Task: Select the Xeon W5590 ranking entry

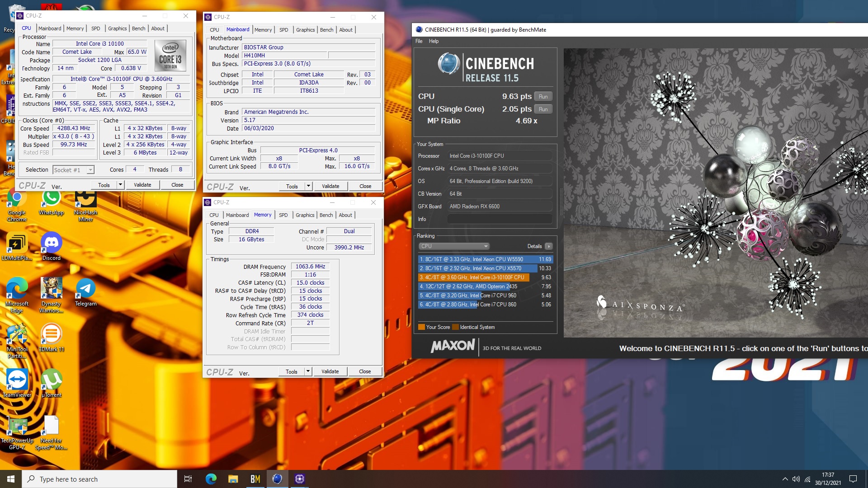Action: pos(485,259)
